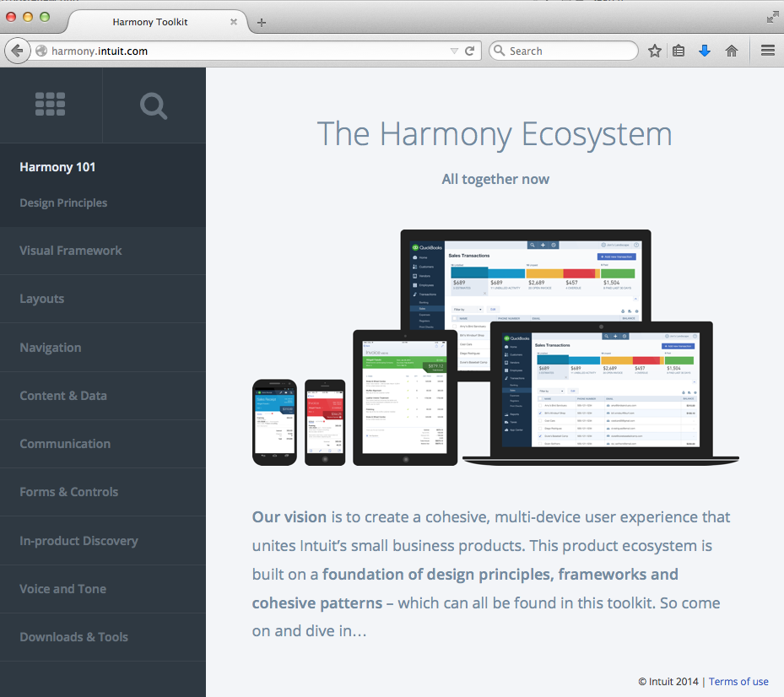Click the window's yellow minimize button
Screen dimensions: 784x697
click(x=28, y=17)
